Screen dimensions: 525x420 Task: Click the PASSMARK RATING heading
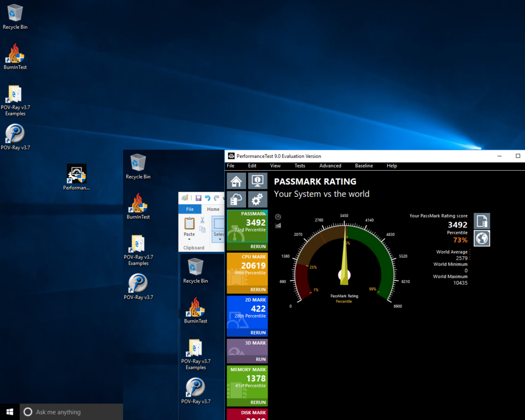tap(315, 182)
